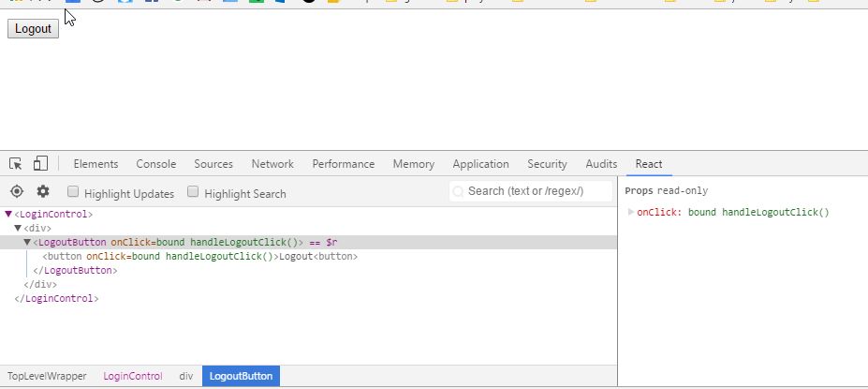Expand the onClick prop triangle
Image resolution: width=868 pixels, height=389 pixels.
pyautogui.click(x=631, y=212)
